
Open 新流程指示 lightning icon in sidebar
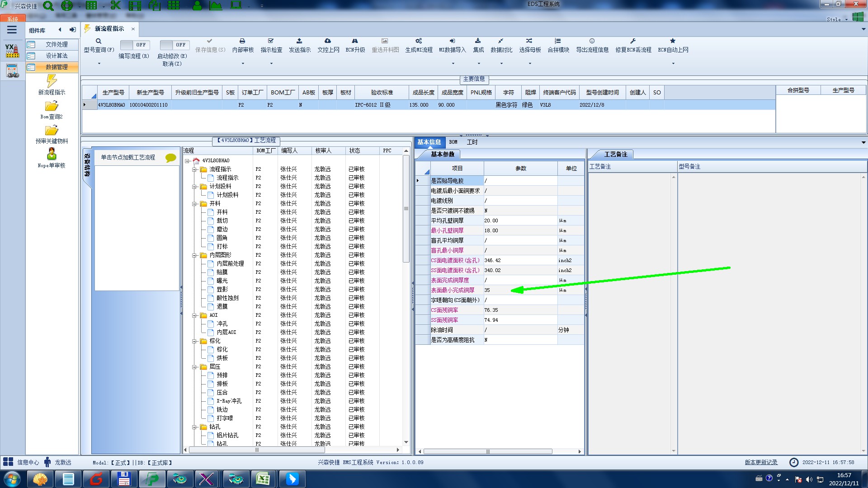(52, 81)
